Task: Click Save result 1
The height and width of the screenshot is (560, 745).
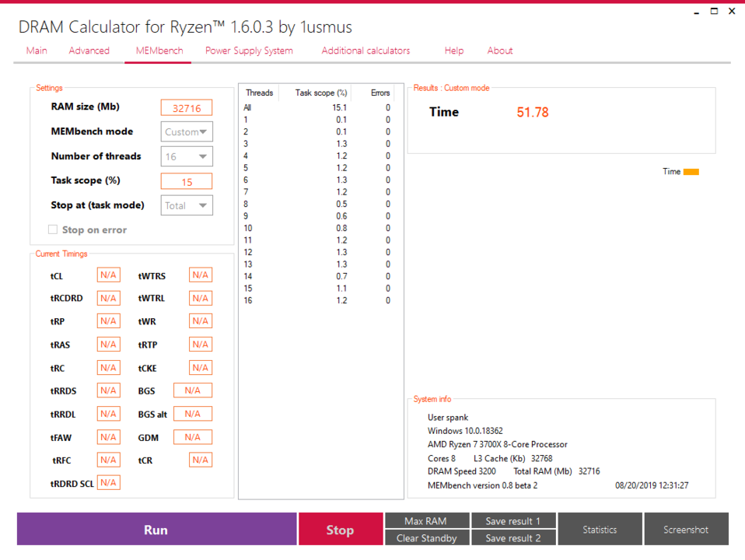Action: point(513,520)
